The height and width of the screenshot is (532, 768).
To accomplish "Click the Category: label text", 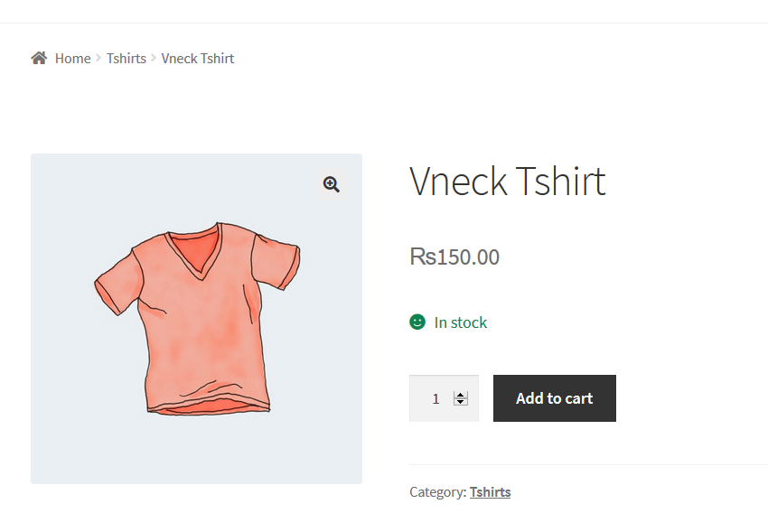I will click(438, 492).
